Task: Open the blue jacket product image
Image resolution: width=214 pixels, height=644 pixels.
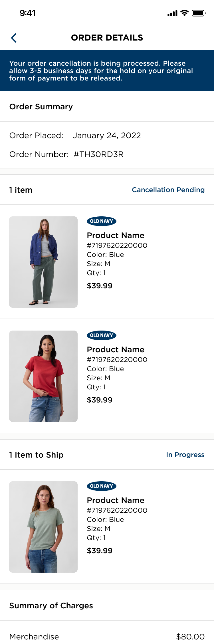Action: click(x=43, y=262)
